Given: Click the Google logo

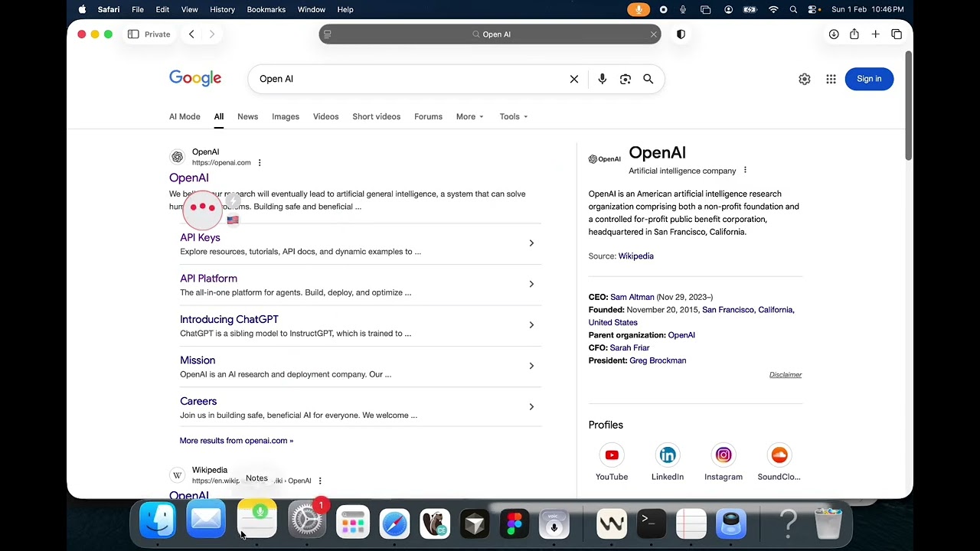Looking at the screenshot, I should coord(195,78).
